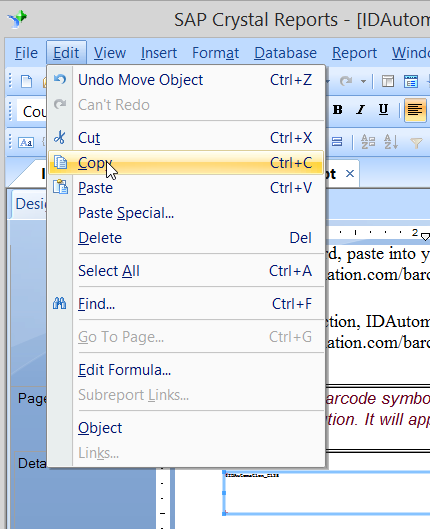Click the toggle group tree toolbar icon
430x529 pixels.
point(388,82)
